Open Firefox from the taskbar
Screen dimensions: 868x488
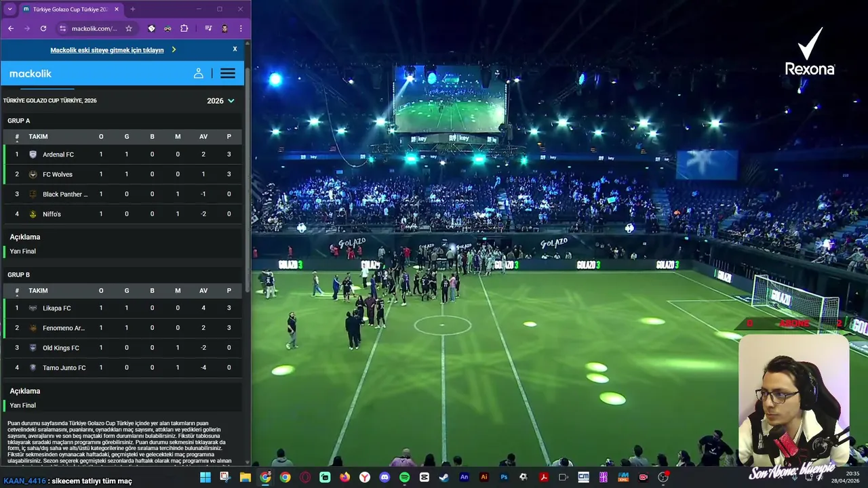pos(345,477)
